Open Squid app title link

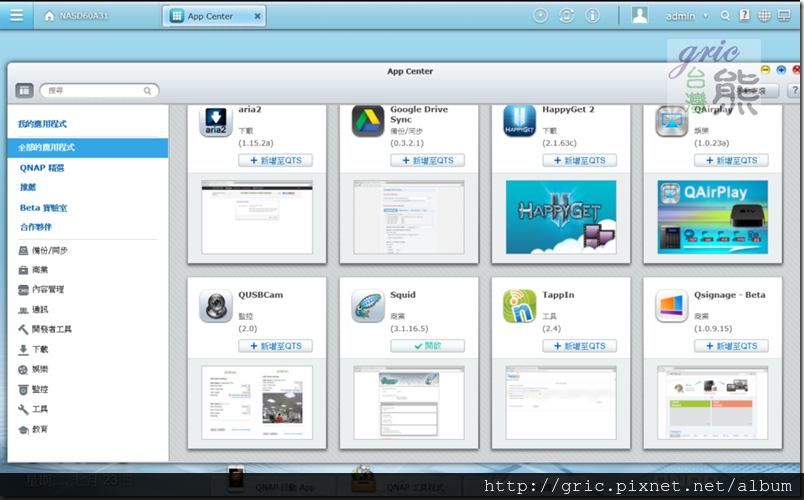pyautogui.click(x=403, y=295)
